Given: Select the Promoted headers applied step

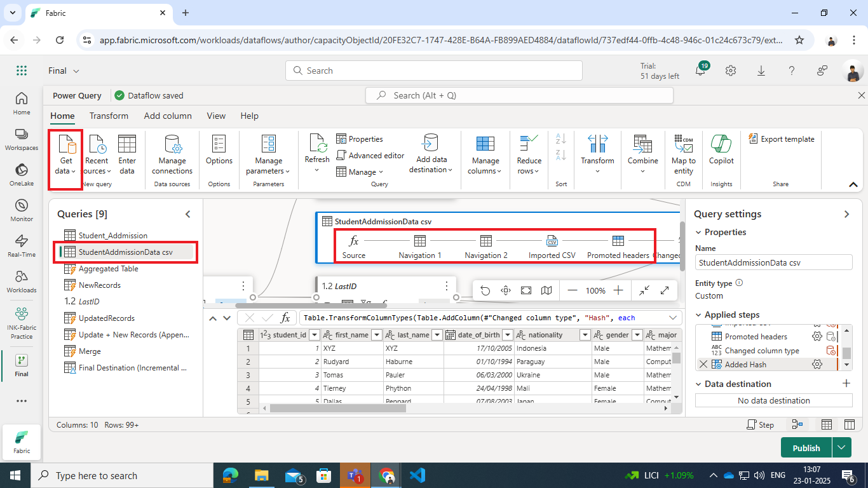Looking at the screenshot, I should coord(756,337).
